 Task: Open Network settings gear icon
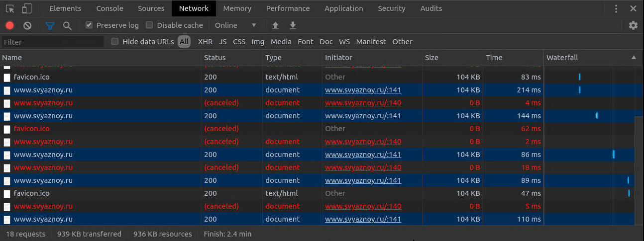pos(633,25)
